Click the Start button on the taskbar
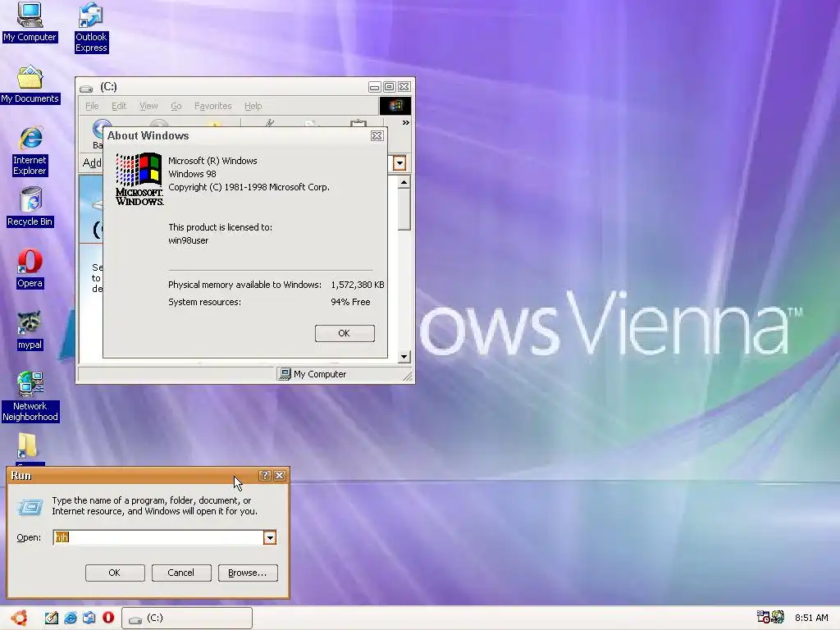Image resolution: width=840 pixels, height=630 pixels. coord(20,618)
